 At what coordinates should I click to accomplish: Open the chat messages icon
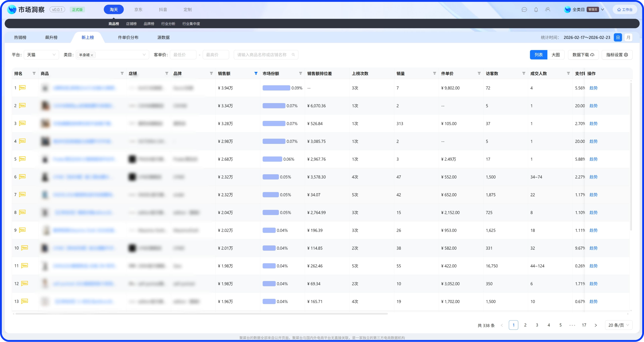(524, 10)
